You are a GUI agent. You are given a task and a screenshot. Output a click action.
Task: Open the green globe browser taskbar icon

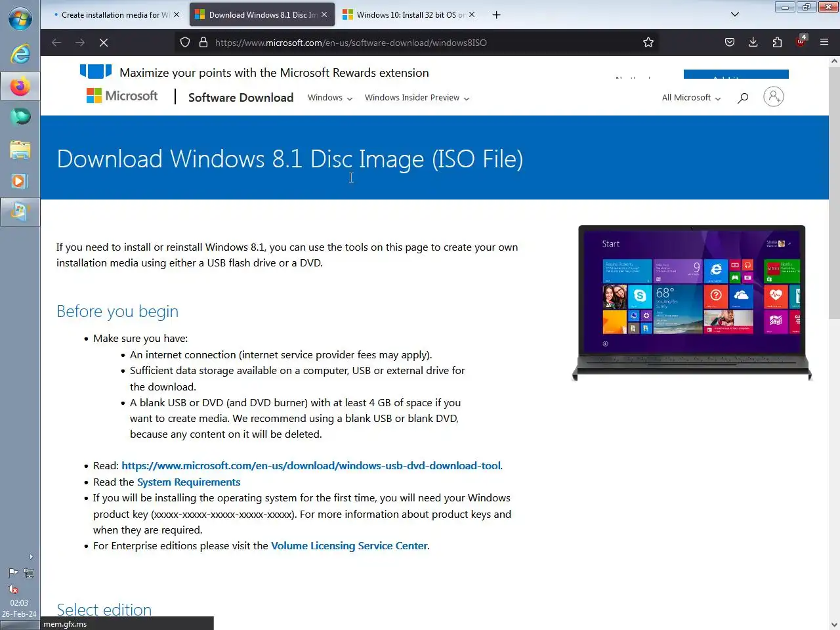pyautogui.click(x=20, y=117)
